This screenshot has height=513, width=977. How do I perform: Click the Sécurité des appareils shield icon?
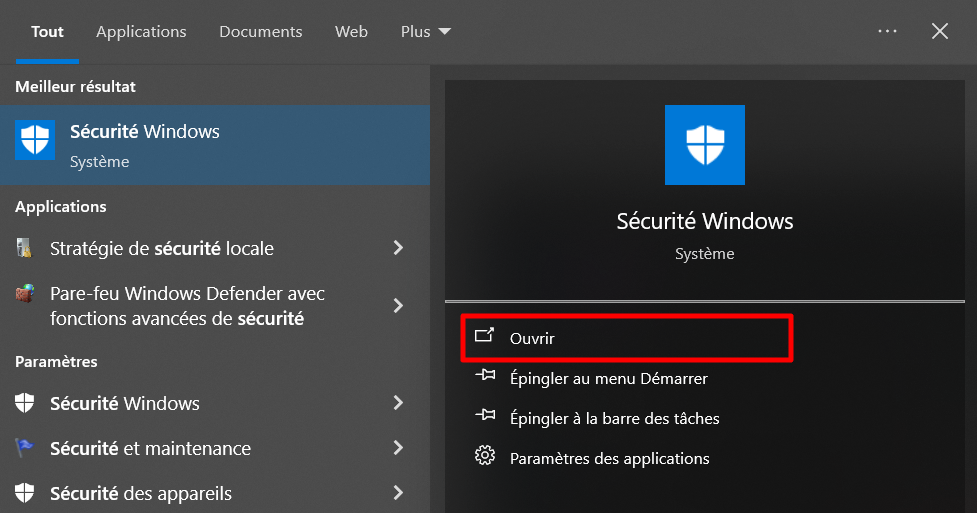[x=25, y=493]
